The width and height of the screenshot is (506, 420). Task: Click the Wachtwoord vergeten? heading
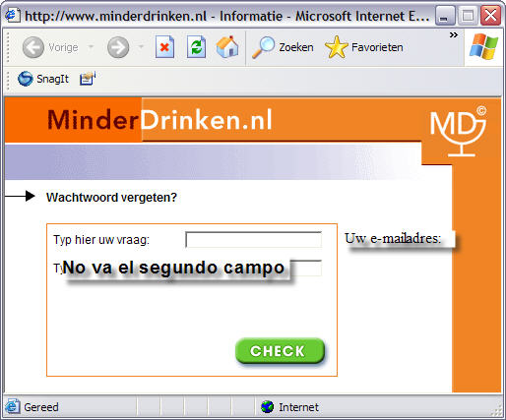111,198
